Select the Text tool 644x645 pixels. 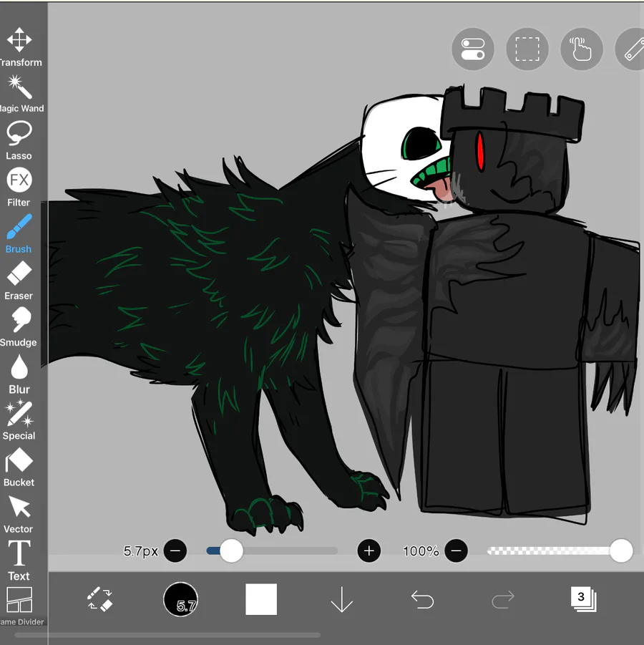point(19,561)
